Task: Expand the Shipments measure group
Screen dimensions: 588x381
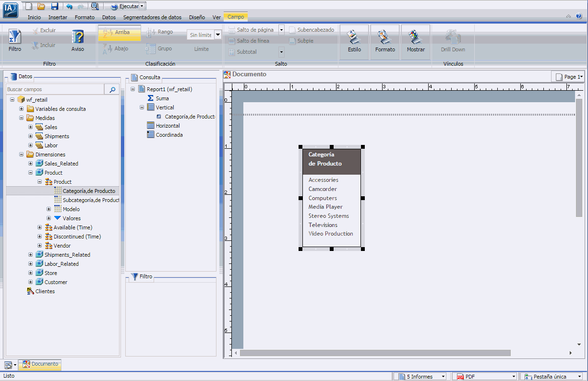Action: 30,136
